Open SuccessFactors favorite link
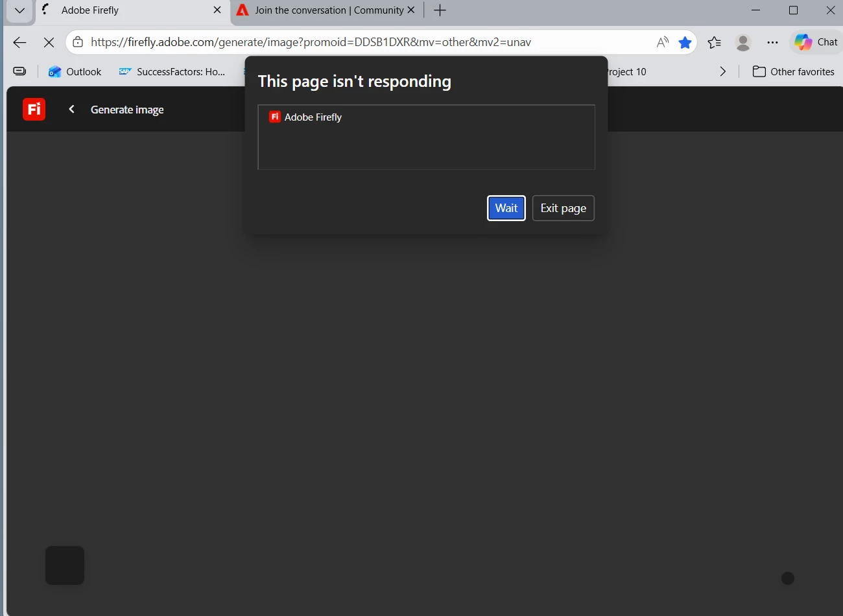The image size is (843, 616). click(x=172, y=71)
